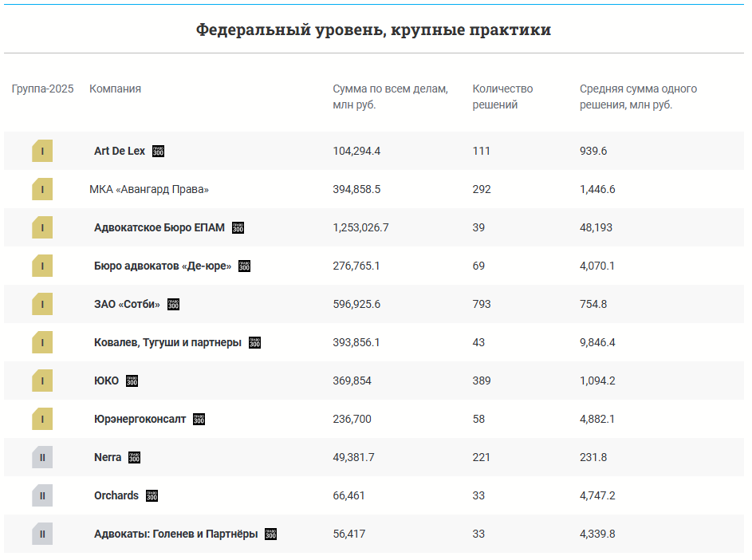Open the Ковалев, Тугуши и партнеры link
This screenshot has width=752, height=560.
click(x=167, y=343)
